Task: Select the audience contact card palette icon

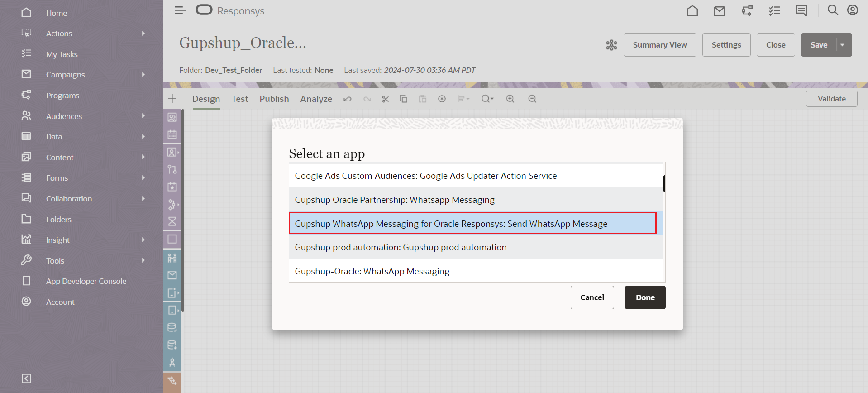Action: pos(172,117)
